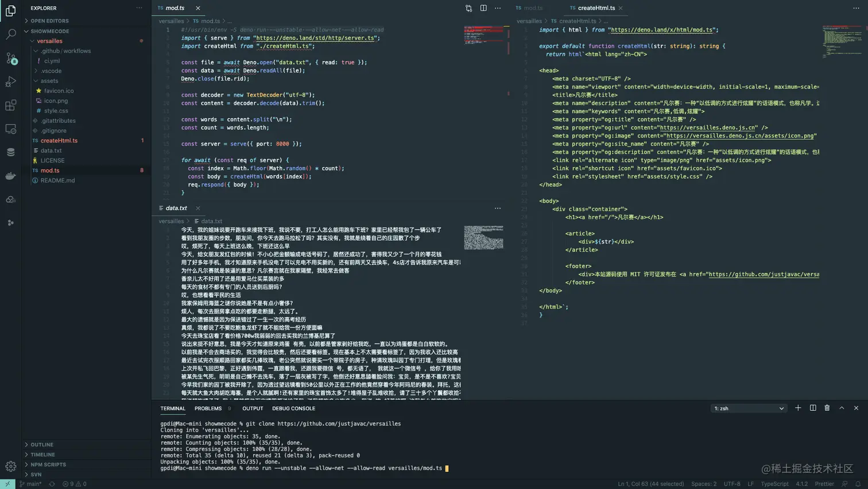Click the feedback icon in status bar
The width and height of the screenshot is (868, 489).
coord(845,484)
